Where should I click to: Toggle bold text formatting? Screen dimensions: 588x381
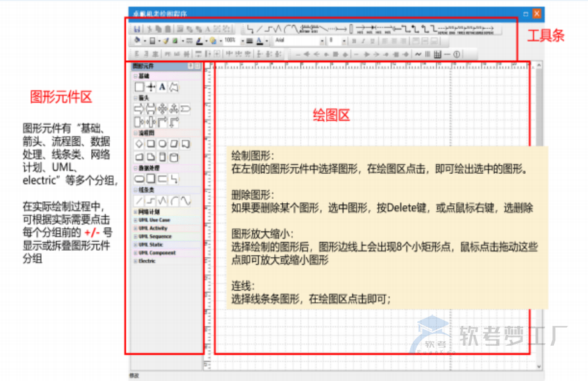(353, 41)
